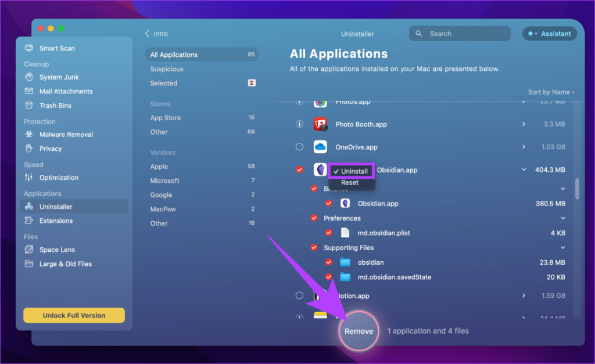Select Mail Attachments envelope icon
The height and width of the screenshot is (364, 595).
(x=29, y=91)
